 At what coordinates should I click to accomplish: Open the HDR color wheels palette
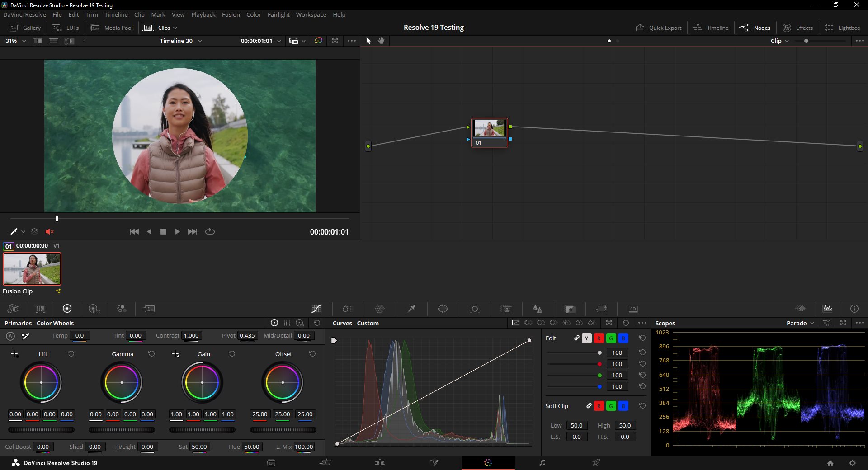pyautogui.click(x=94, y=309)
